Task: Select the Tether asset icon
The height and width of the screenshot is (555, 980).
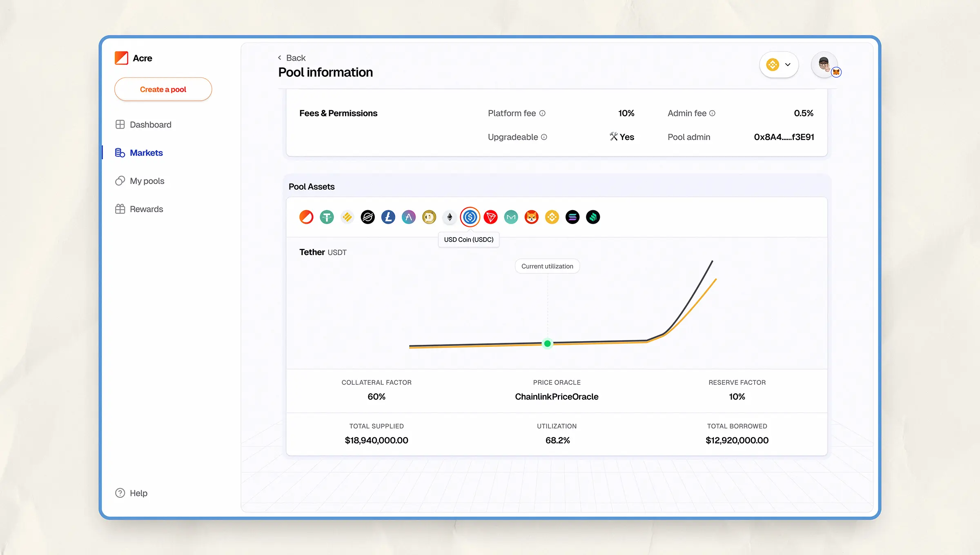Action: pos(327,217)
